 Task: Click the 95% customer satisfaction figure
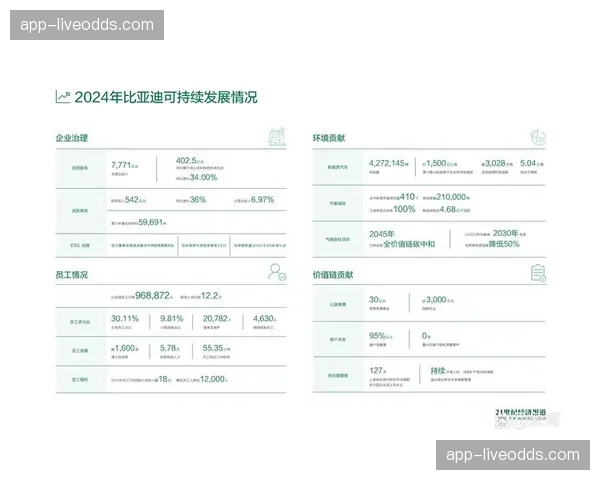tap(377, 336)
